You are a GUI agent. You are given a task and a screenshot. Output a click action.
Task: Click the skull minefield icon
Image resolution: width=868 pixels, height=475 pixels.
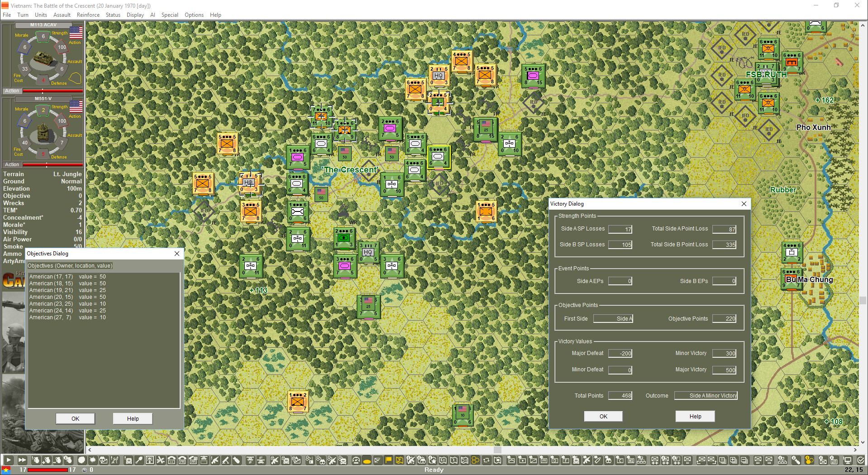point(149,460)
